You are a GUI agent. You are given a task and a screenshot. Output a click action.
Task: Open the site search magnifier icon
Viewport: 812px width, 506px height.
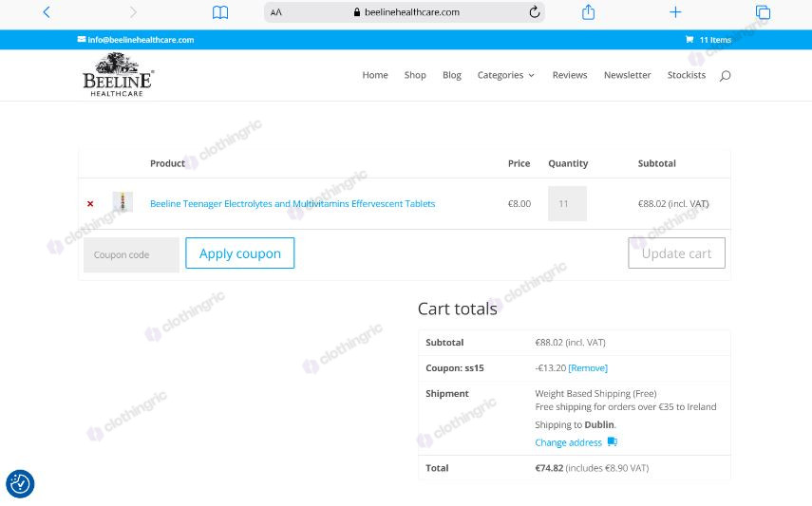[725, 76]
